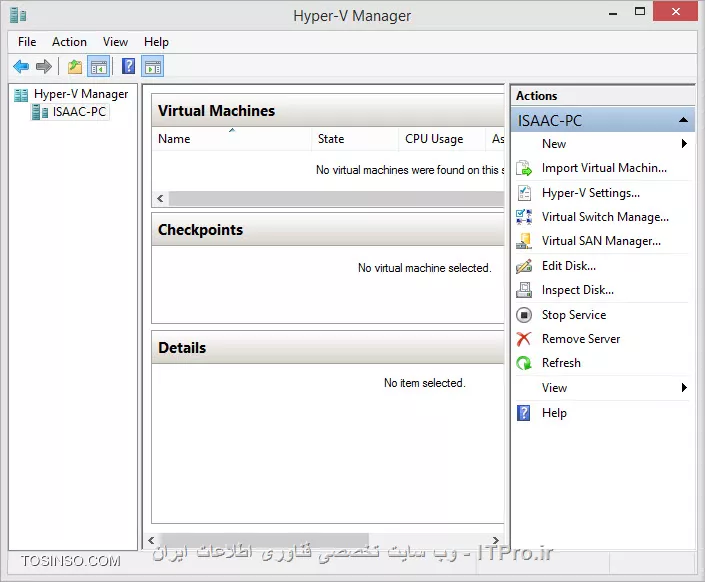705x582 pixels.
Task: Click the red X Remove Server icon
Action: pos(524,339)
